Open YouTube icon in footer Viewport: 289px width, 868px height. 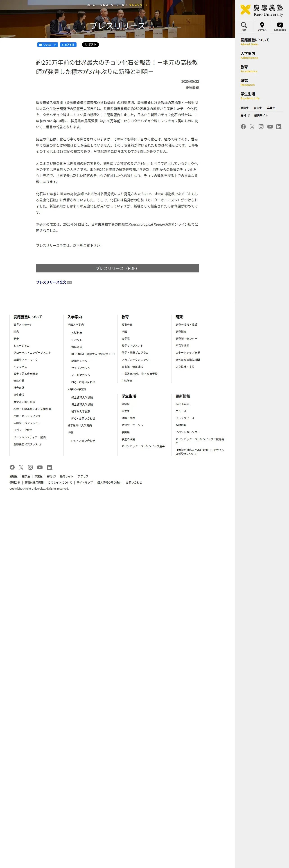(40, 467)
